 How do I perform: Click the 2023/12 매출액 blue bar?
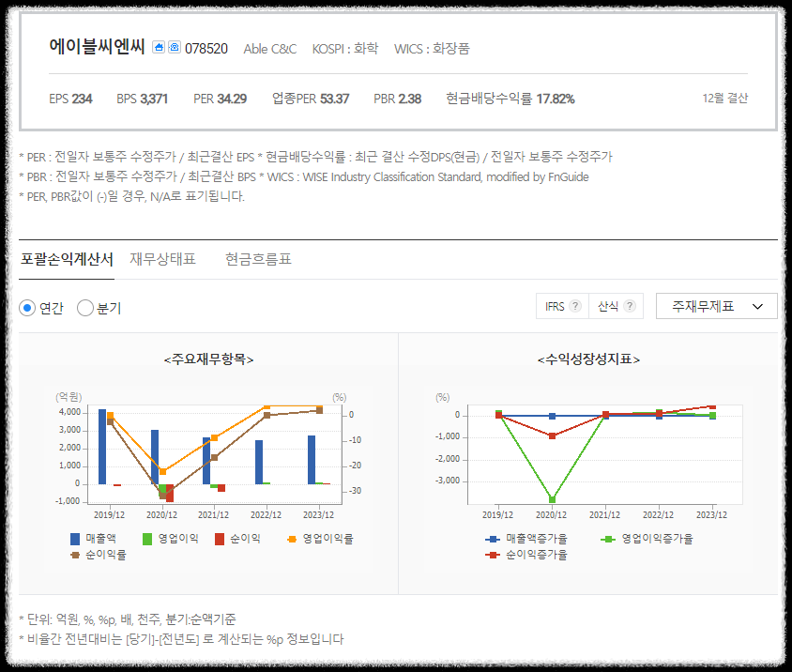point(312,460)
